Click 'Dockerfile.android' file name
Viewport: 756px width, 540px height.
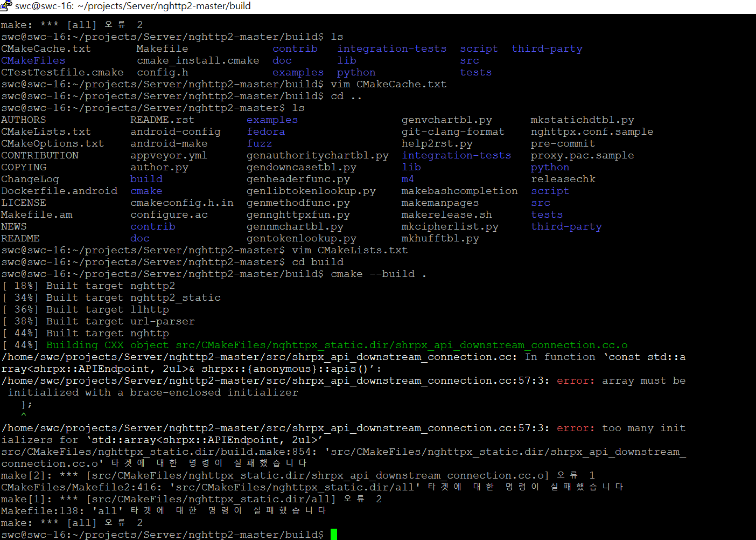(x=59, y=191)
